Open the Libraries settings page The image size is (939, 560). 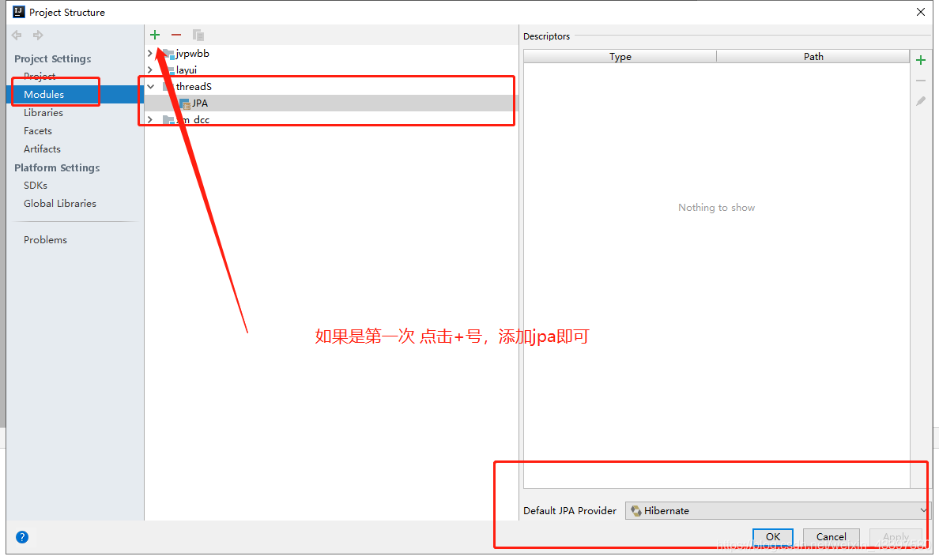43,112
